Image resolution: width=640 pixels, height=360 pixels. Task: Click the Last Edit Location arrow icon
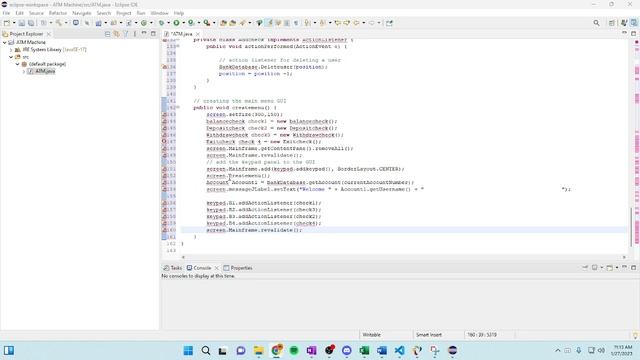pos(338,23)
